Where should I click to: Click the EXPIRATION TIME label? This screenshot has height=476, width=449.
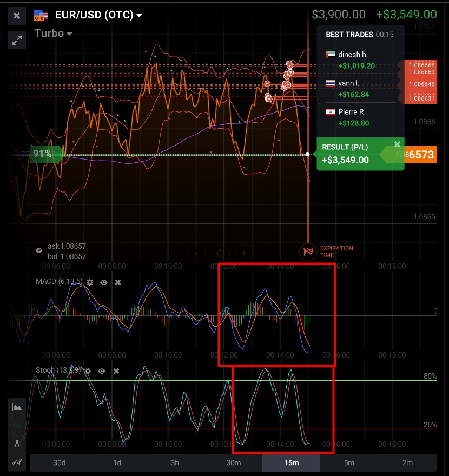pos(336,252)
